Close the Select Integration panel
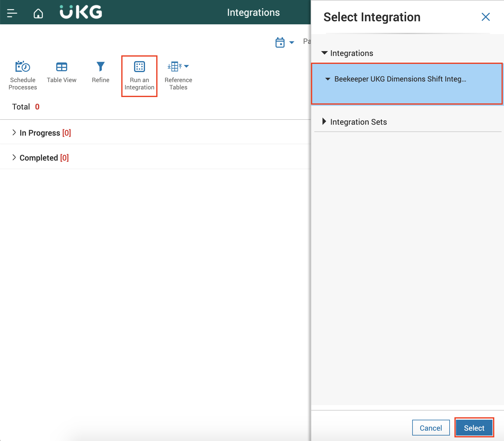Image resolution: width=504 pixels, height=441 pixels. [486, 17]
